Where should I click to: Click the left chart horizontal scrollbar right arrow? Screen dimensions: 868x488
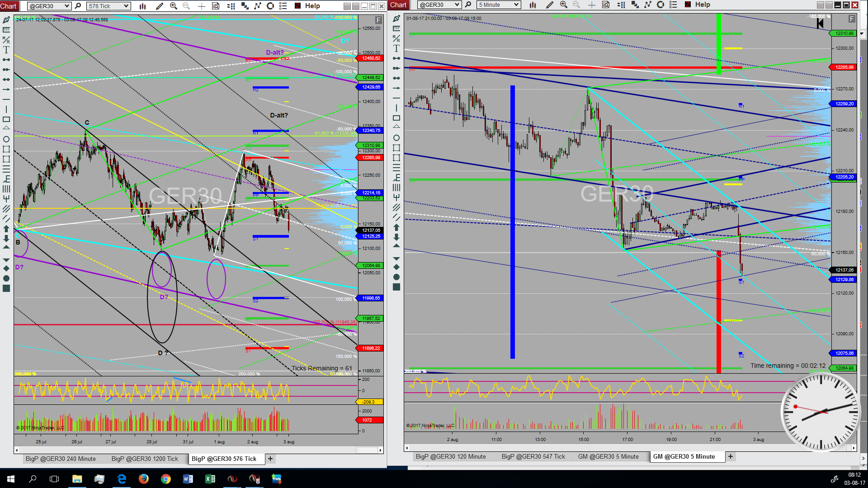381,450
